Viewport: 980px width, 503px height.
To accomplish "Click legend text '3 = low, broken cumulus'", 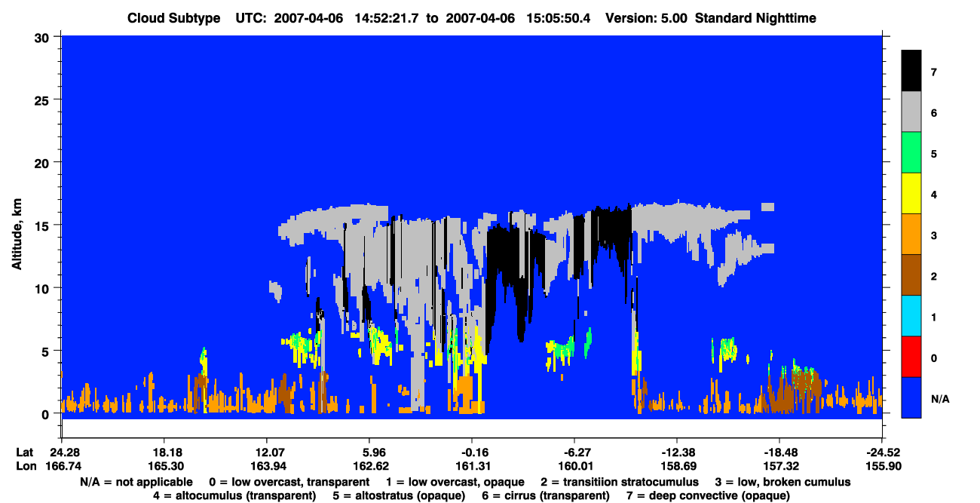I will coord(783,482).
